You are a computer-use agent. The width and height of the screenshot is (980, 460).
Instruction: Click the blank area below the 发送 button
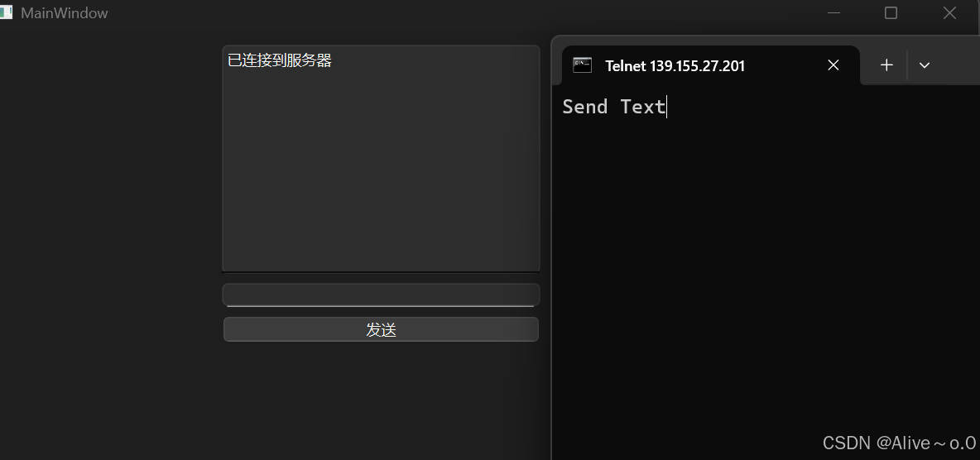381,400
